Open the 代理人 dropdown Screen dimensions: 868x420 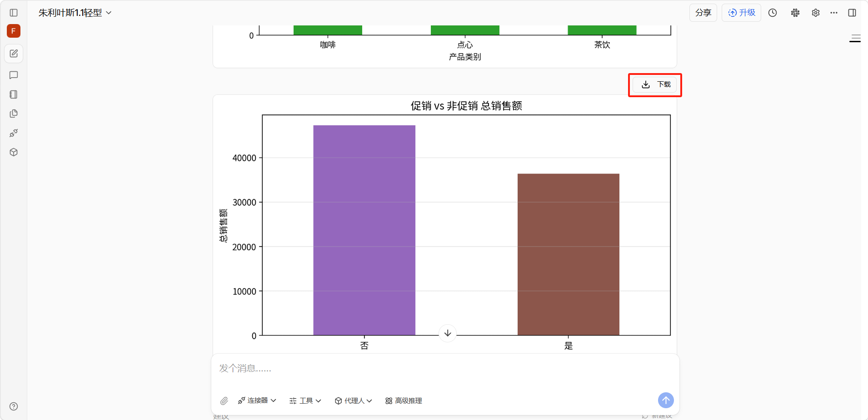(x=354, y=400)
